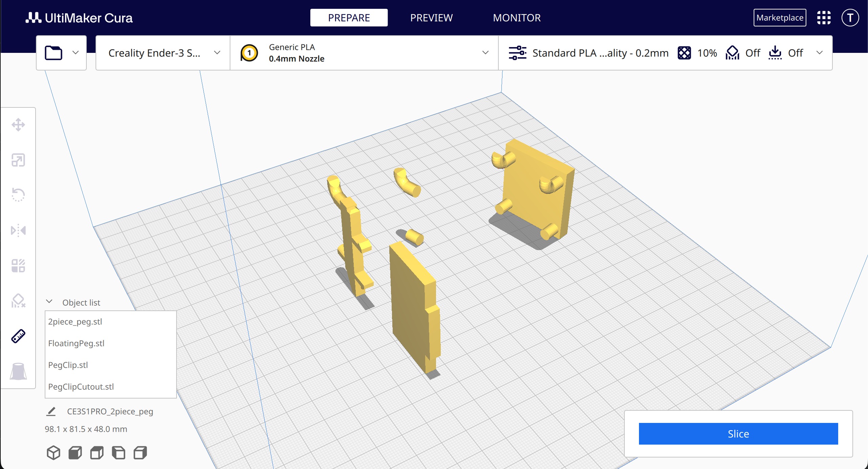Viewport: 868px width, 469px height.
Task: Click the pencil icon to rename job
Action: coord(51,411)
